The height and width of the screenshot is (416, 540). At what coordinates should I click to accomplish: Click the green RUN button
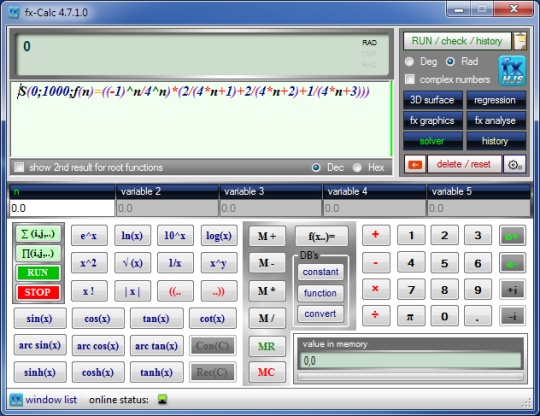click(38, 273)
